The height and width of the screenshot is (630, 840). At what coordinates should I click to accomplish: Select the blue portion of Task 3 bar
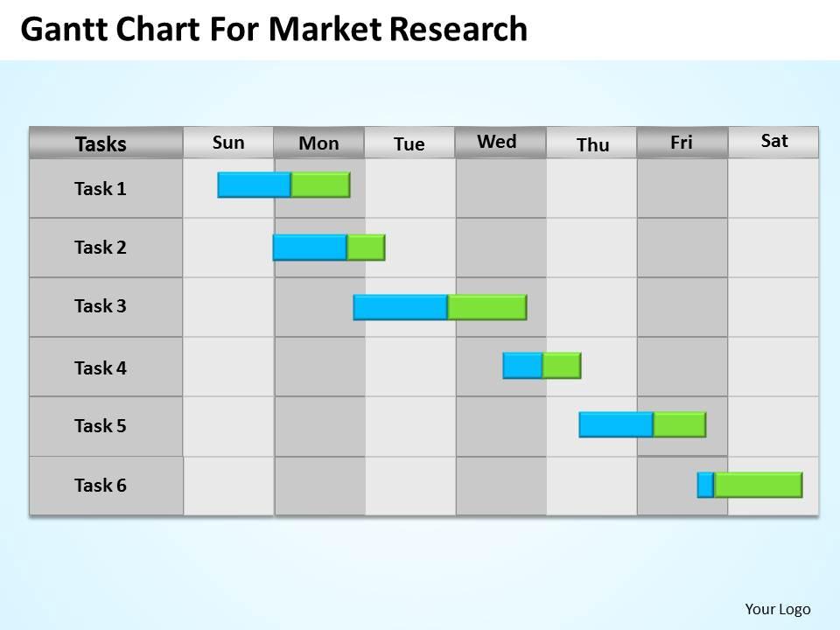point(400,307)
